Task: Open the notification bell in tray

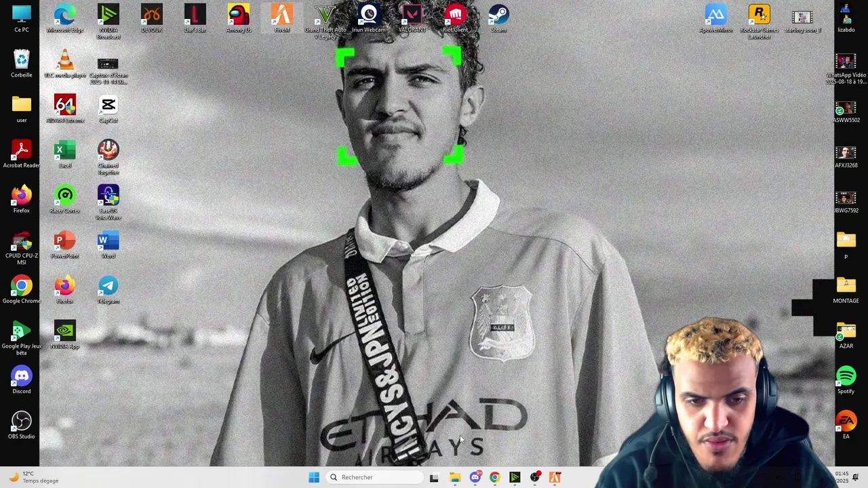Action: pos(856,477)
